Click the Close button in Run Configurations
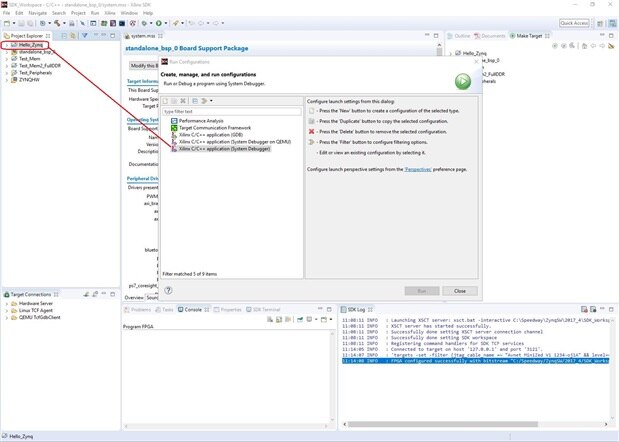 click(x=459, y=290)
